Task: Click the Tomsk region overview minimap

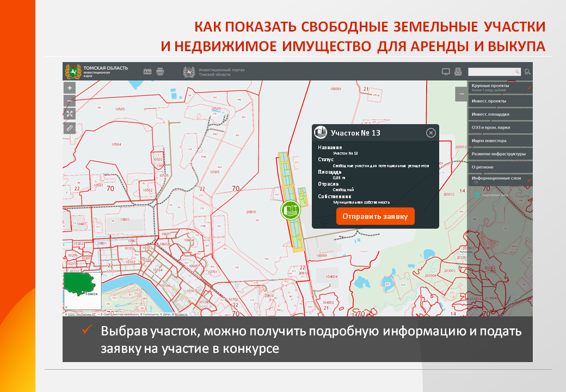Action: tap(82, 291)
